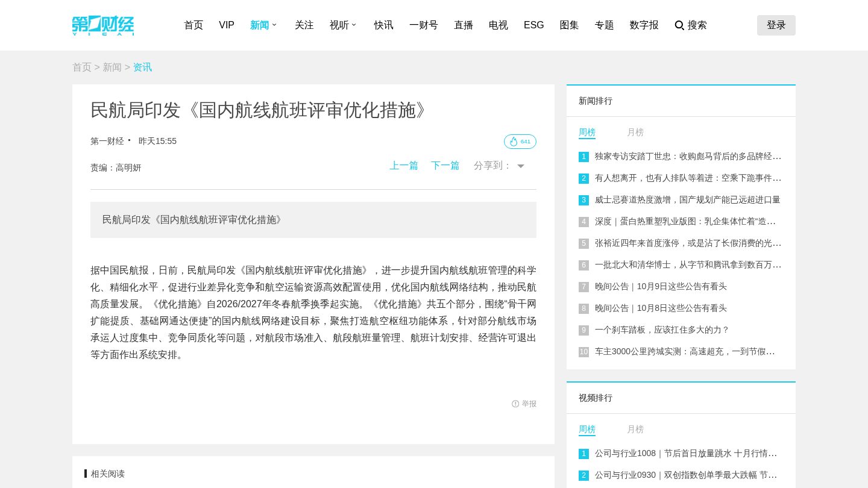Image resolution: width=868 pixels, height=488 pixels.
Task: Go to 下一篇 next article
Action: 445,166
